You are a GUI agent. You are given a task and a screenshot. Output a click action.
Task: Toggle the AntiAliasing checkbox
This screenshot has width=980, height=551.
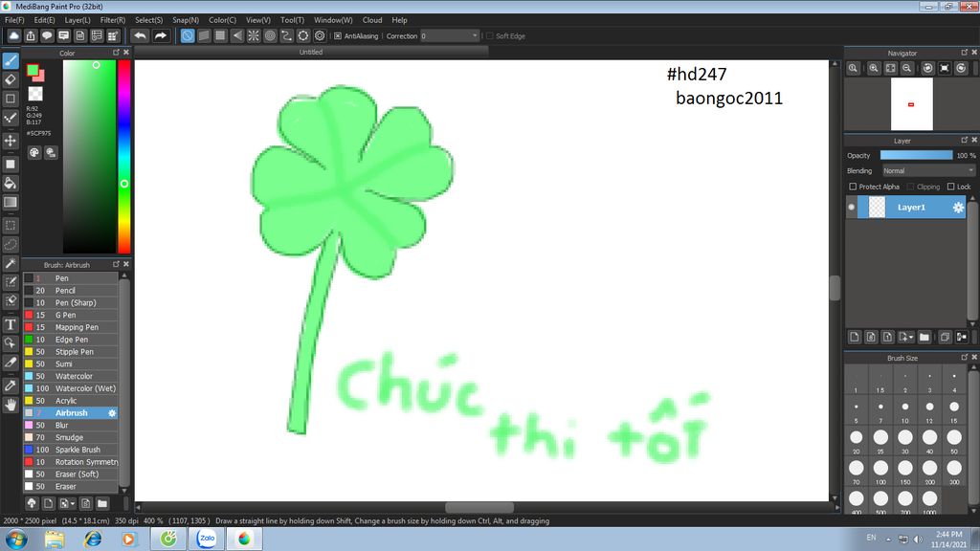(338, 36)
